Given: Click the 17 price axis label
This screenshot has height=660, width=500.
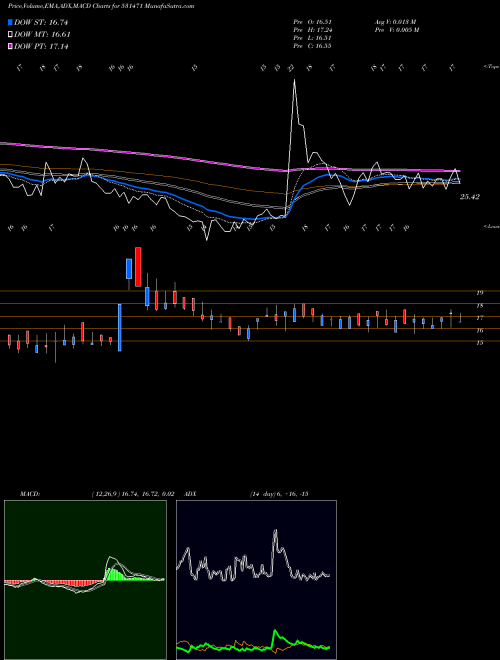Looking at the screenshot, I should (x=479, y=318).
